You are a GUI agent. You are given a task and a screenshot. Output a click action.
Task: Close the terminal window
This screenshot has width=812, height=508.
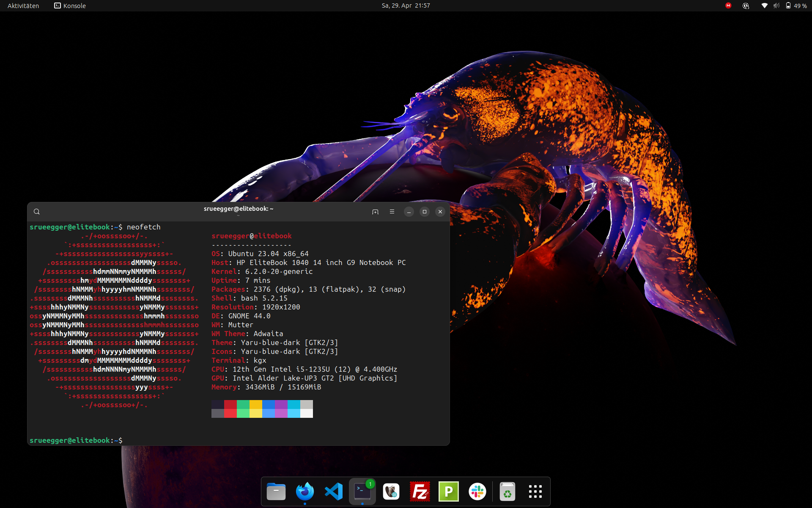pos(440,212)
